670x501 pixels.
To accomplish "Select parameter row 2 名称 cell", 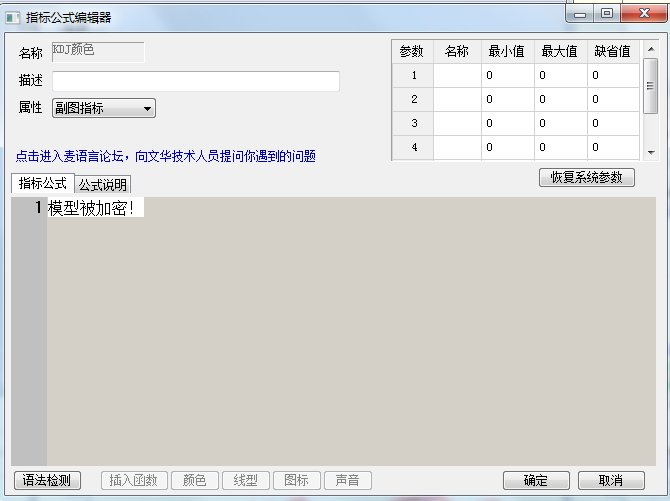I will click(x=457, y=100).
